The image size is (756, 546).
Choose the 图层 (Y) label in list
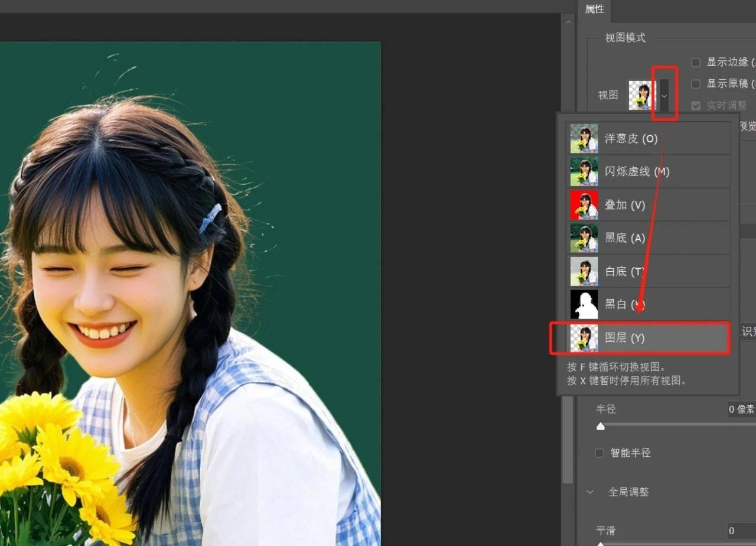tap(624, 338)
